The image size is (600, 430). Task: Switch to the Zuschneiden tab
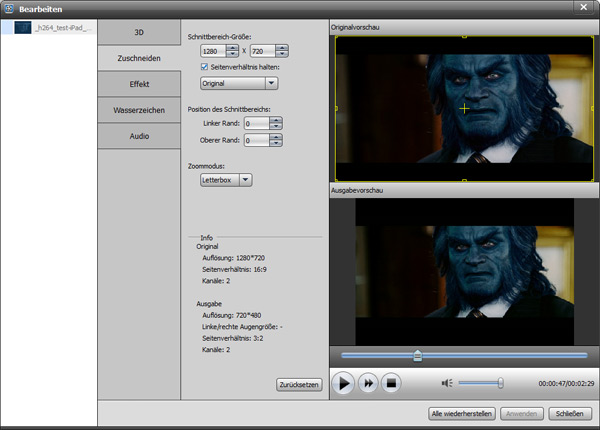click(x=139, y=58)
